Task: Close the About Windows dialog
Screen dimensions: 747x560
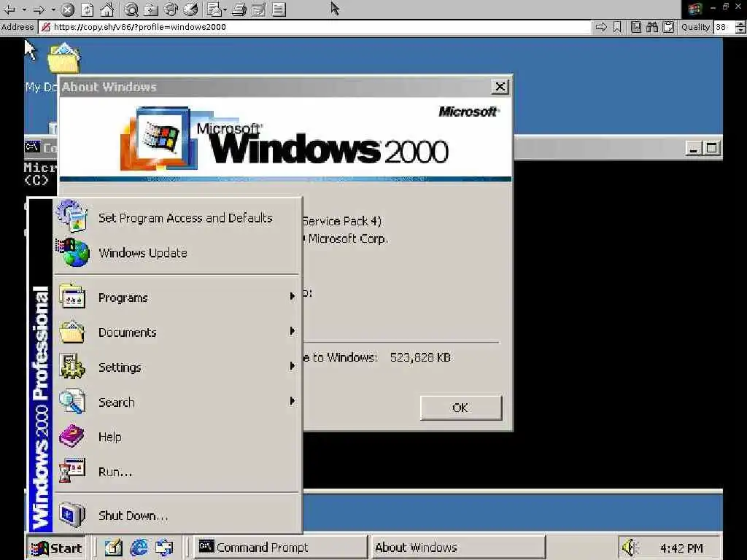Action: pos(500,87)
